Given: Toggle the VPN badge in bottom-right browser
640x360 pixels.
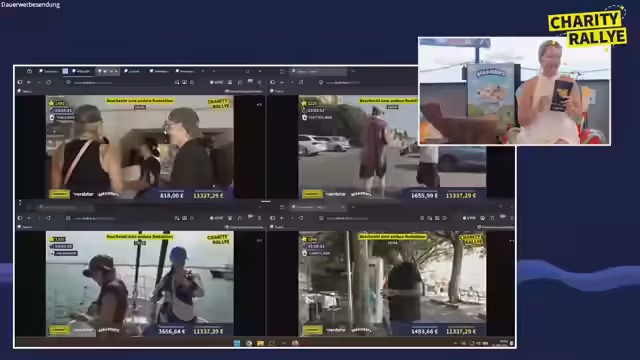Looking at the screenshot, I should pos(469,218).
